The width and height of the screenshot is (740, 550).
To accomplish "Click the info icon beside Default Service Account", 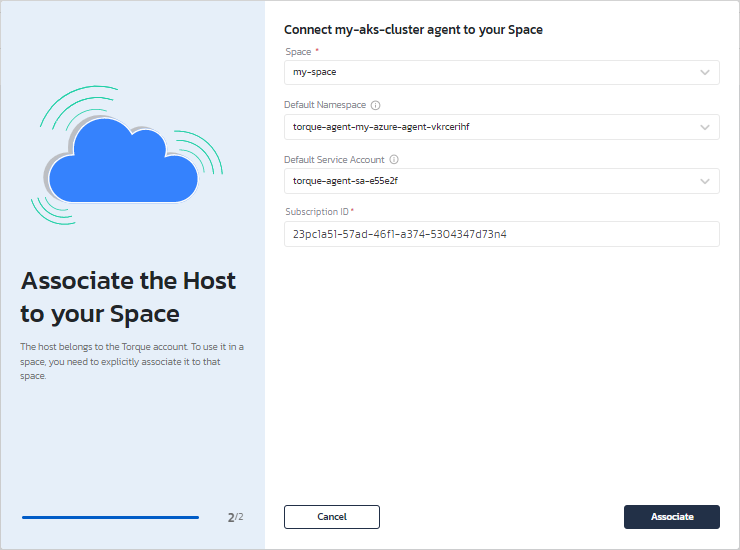I will pos(394,159).
